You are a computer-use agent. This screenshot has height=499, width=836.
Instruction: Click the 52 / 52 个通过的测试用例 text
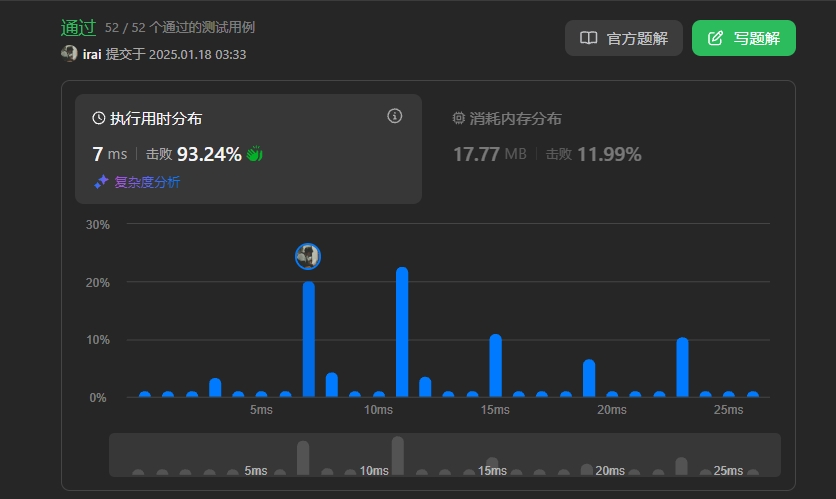[x=180, y=27]
